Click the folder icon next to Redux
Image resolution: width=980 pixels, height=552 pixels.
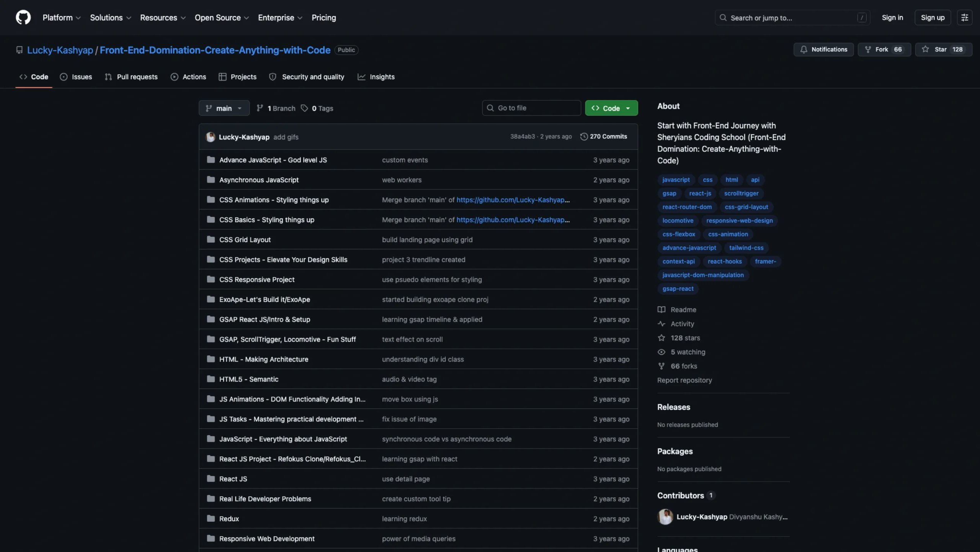(211, 518)
